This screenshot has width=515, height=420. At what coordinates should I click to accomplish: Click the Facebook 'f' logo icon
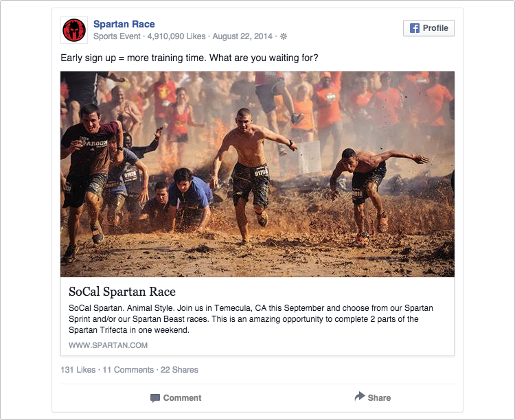tap(415, 28)
